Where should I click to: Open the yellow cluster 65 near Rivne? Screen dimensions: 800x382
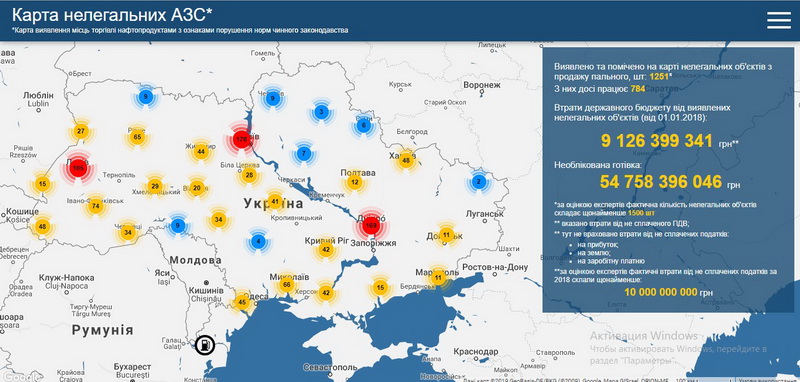coord(137,137)
